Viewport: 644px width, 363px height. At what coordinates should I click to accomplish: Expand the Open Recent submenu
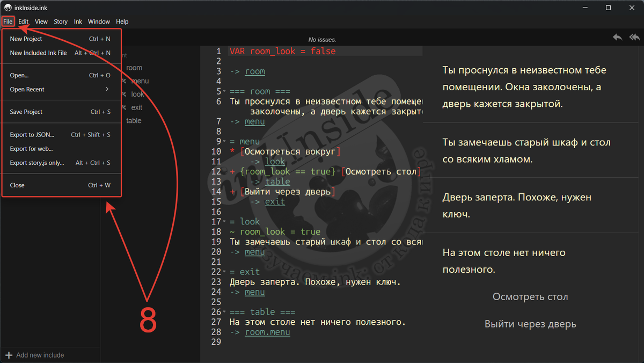62,89
